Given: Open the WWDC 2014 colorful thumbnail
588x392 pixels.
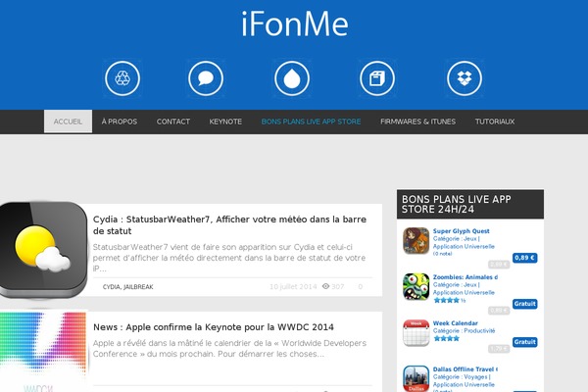Looking at the screenshot, I should point(43,351).
